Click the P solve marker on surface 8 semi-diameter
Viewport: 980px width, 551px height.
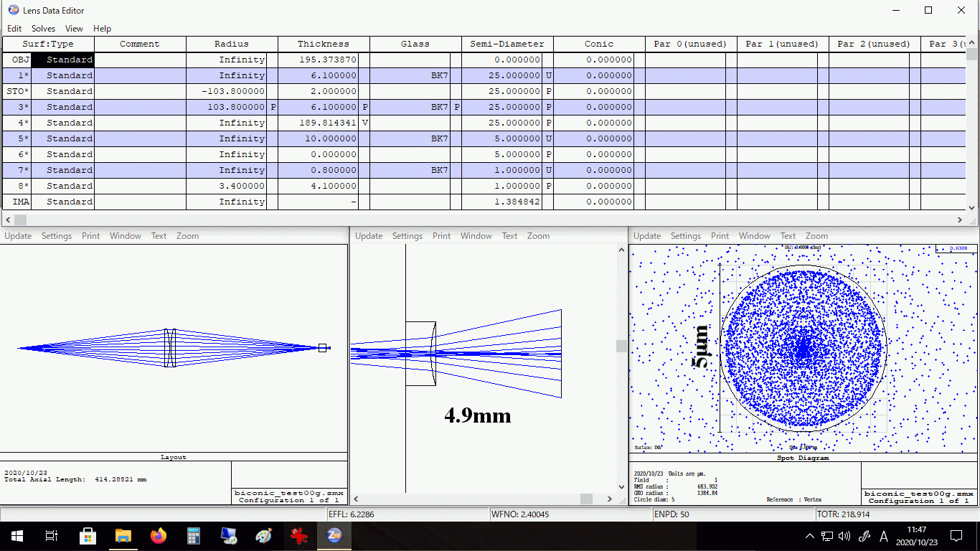click(x=548, y=186)
